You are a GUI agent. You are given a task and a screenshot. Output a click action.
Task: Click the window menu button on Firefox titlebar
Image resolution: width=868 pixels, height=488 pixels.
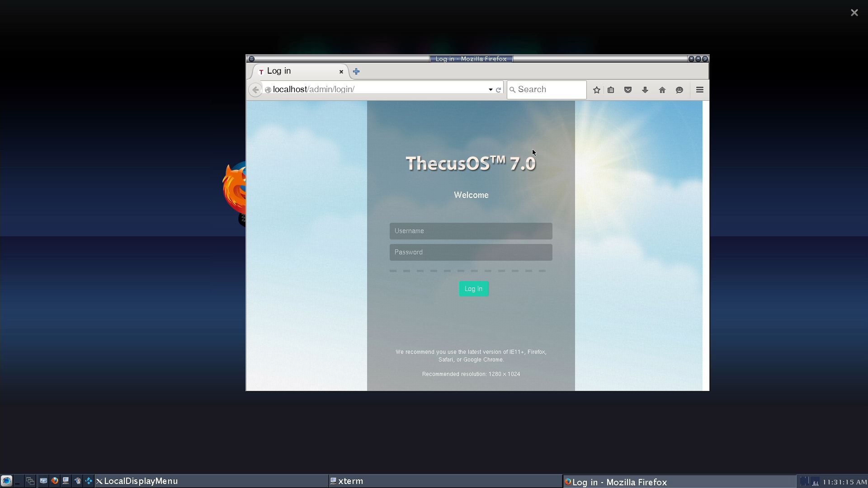(251, 59)
